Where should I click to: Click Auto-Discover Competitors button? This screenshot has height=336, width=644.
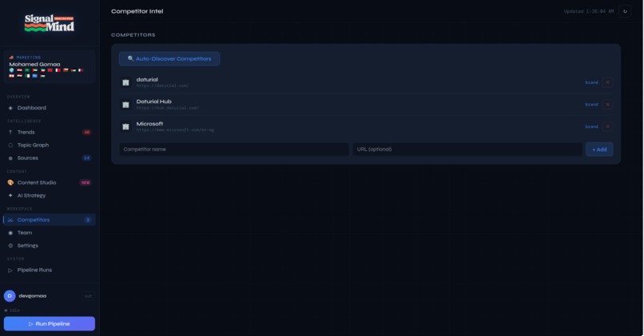click(169, 59)
